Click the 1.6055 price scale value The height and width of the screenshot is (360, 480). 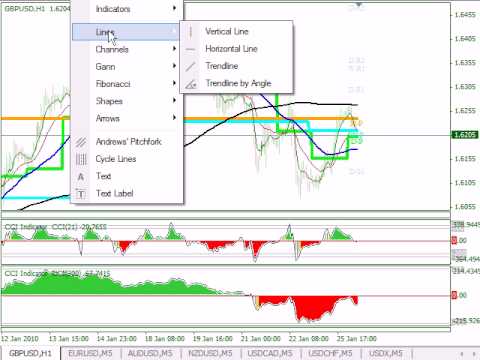pos(465,207)
